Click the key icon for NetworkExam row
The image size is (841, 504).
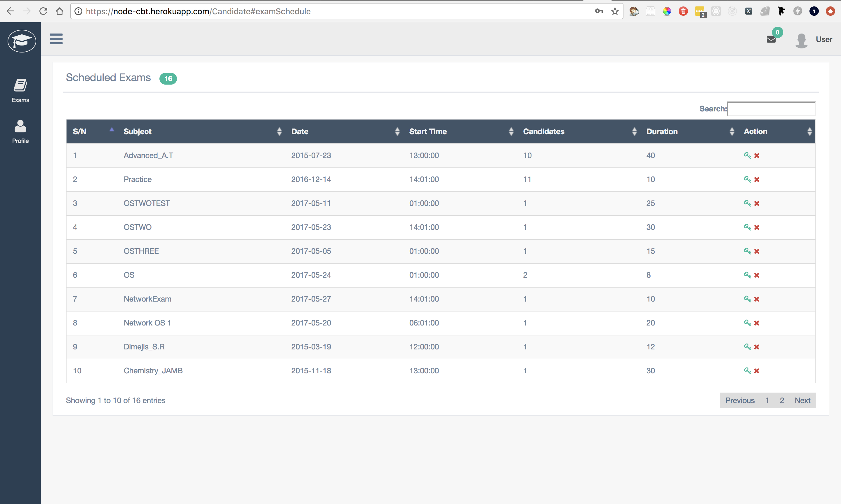point(747,299)
